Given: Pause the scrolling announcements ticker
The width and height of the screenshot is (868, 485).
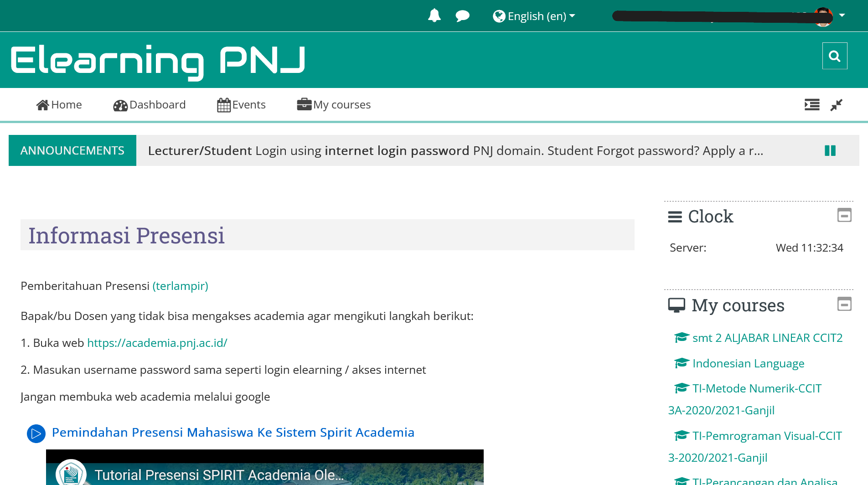Looking at the screenshot, I should tap(830, 150).
